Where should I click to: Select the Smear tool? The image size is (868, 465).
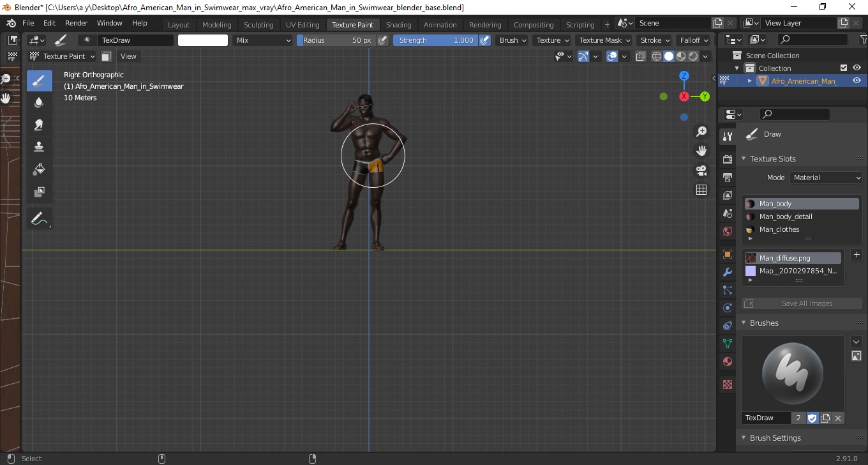[x=40, y=125]
